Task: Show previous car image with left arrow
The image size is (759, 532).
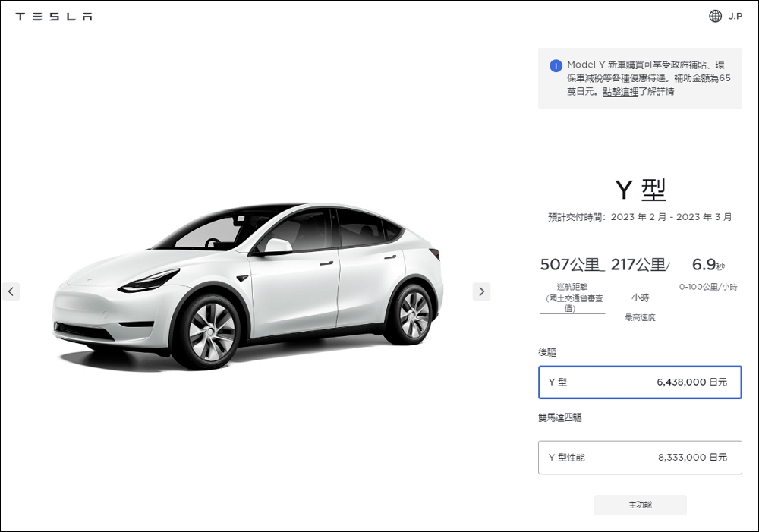Action: coord(11,291)
